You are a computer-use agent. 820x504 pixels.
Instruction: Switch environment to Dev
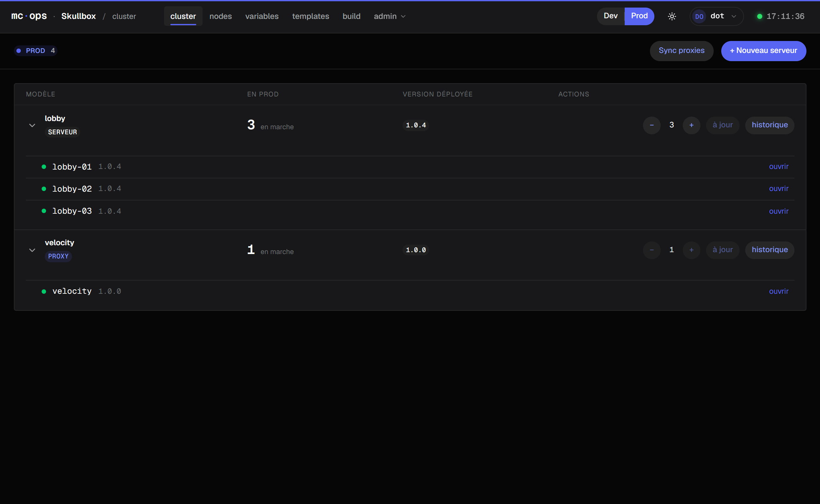click(x=611, y=16)
